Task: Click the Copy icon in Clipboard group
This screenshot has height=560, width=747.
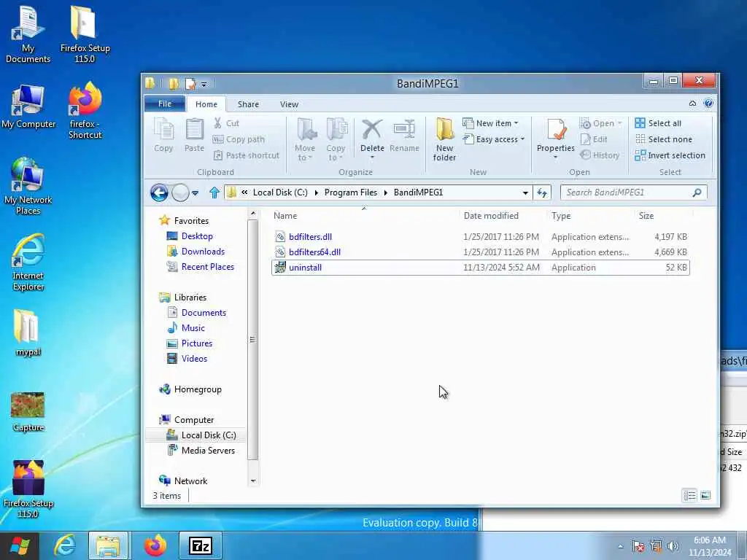Action: (163, 136)
